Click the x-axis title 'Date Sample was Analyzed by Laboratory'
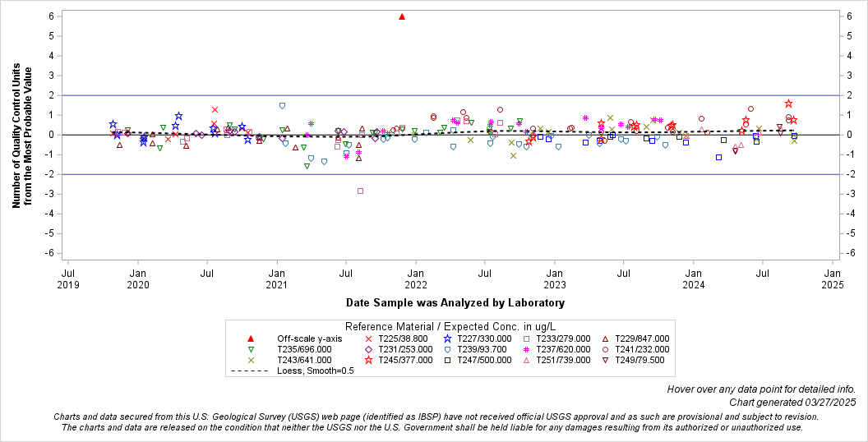868x442 pixels. (455, 302)
